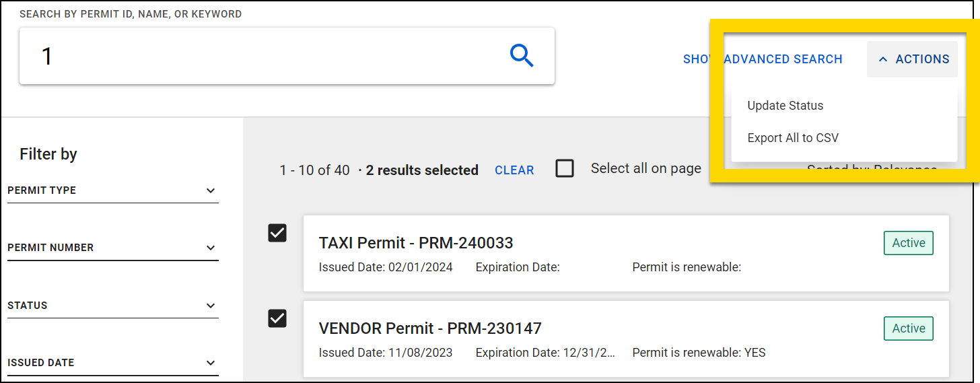Open the Status filter dropdown
Screen dimensions: 980x383
[x=211, y=306]
